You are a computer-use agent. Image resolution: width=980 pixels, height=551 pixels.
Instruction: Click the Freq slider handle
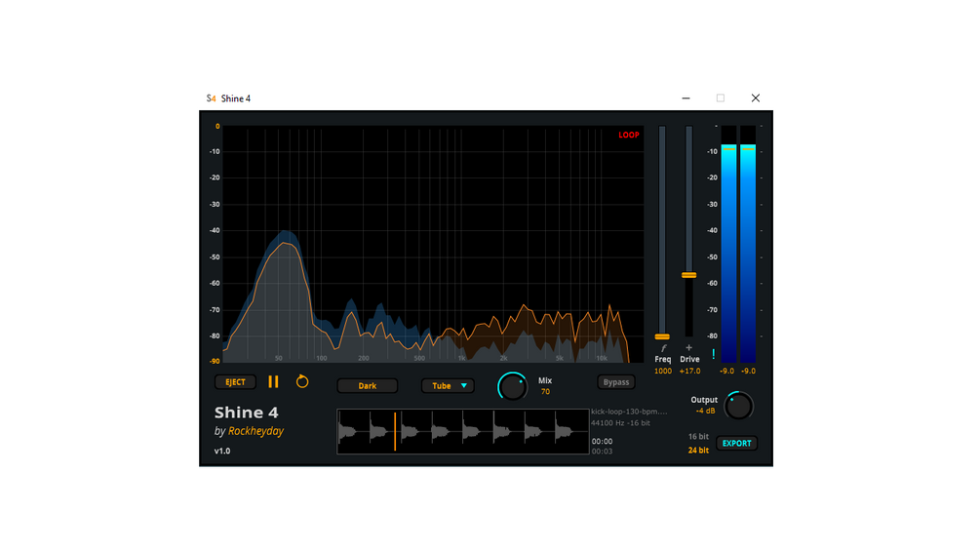coord(662,336)
